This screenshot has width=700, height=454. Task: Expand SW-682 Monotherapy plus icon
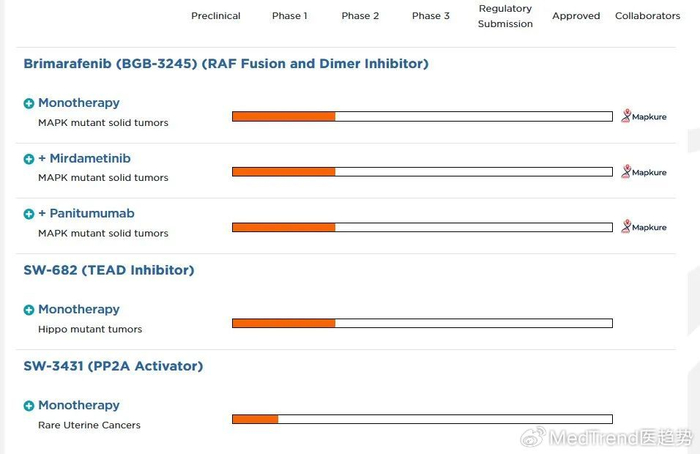point(29,310)
